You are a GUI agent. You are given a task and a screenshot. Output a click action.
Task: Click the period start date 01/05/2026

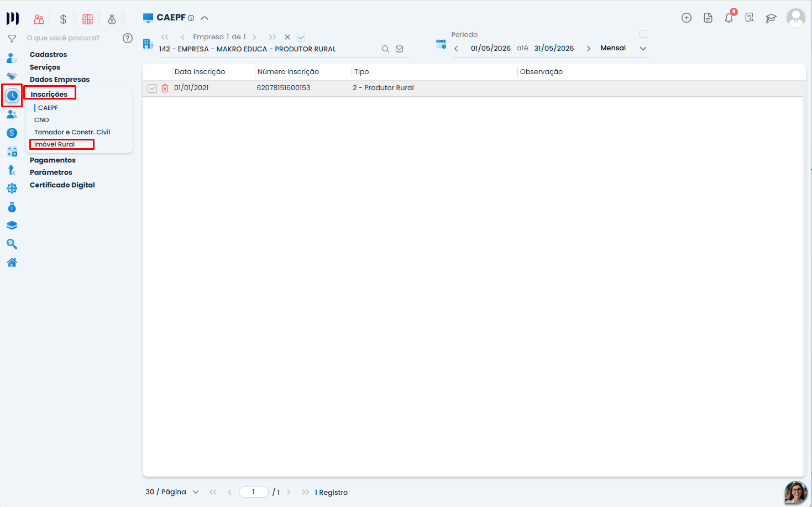point(491,49)
